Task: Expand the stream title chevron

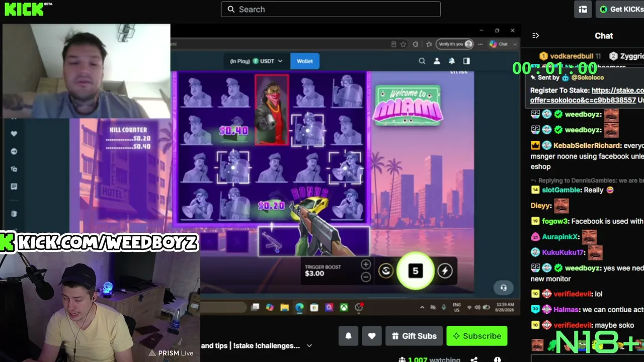Action: 309,346
